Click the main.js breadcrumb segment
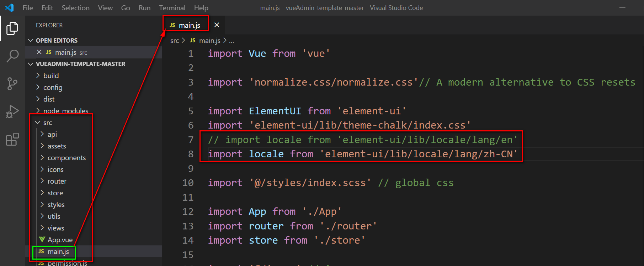The height and width of the screenshot is (266, 644). (x=210, y=40)
